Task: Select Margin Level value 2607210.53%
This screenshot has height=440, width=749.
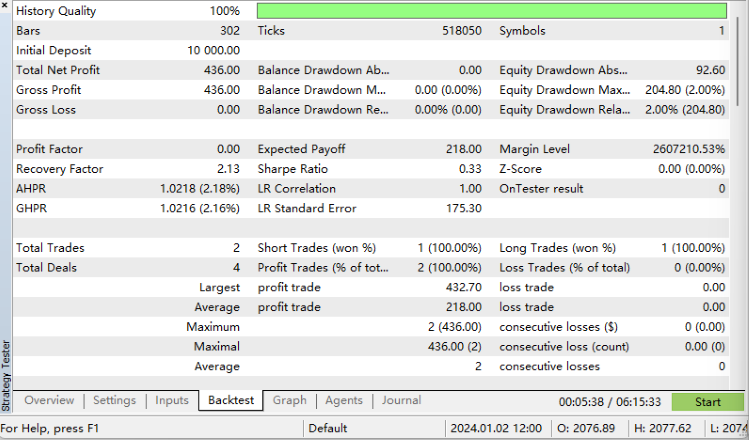Action: pos(689,149)
